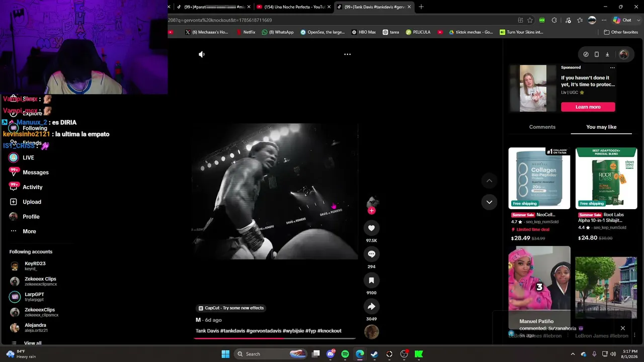
Task: Open a new browser tab
Action: click(x=421, y=7)
